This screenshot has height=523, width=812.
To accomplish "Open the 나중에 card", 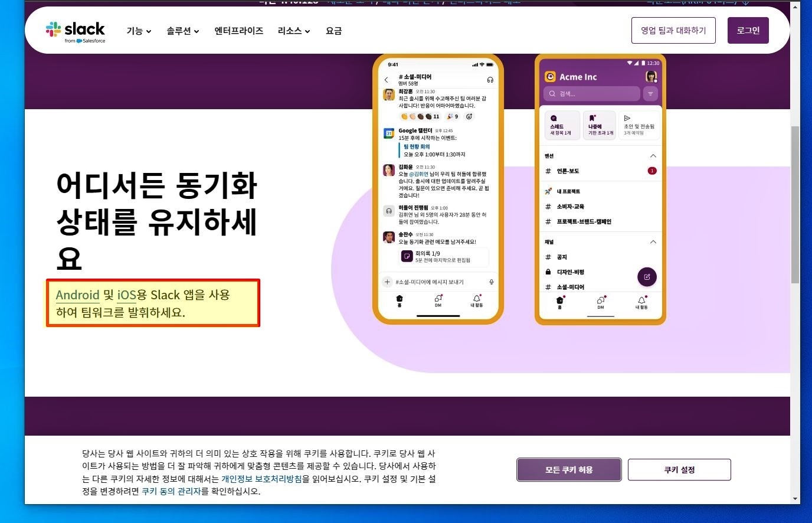I will 600,125.
